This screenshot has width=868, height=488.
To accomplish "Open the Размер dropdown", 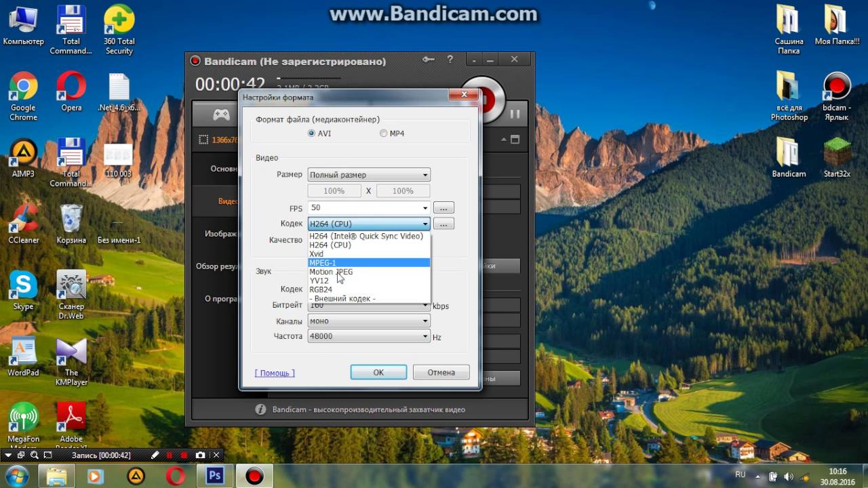I will [x=369, y=175].
